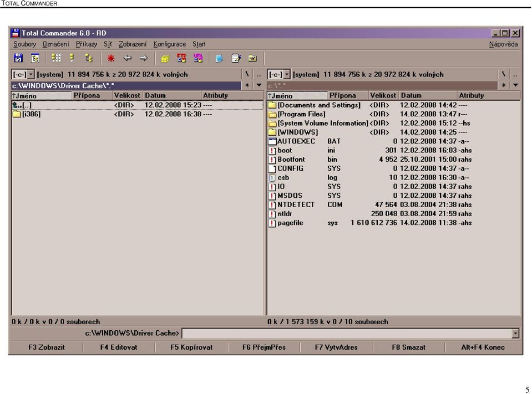Open the notepad with pencil editor icon
This screenshot has width=532, height=394.
coord(236,58)
